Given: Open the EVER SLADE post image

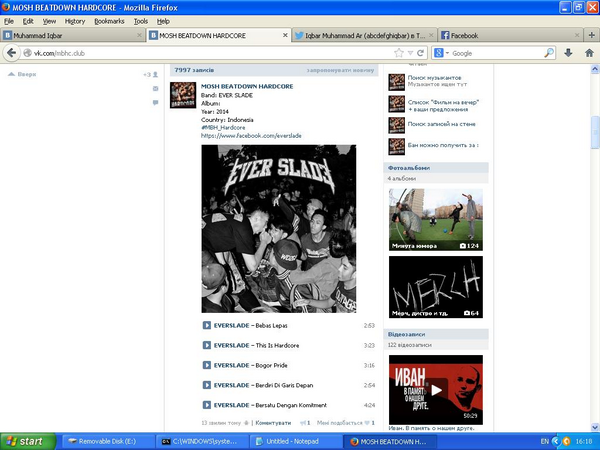Looking at the screenshot, I should 279,228.
